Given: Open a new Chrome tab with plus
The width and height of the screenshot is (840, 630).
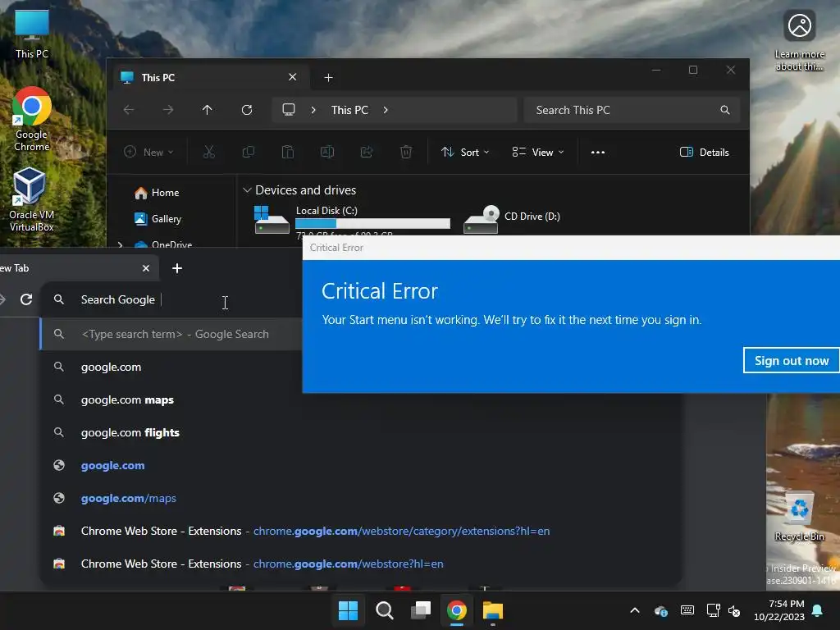Looking at the screenshot, I should pos(177,268).
